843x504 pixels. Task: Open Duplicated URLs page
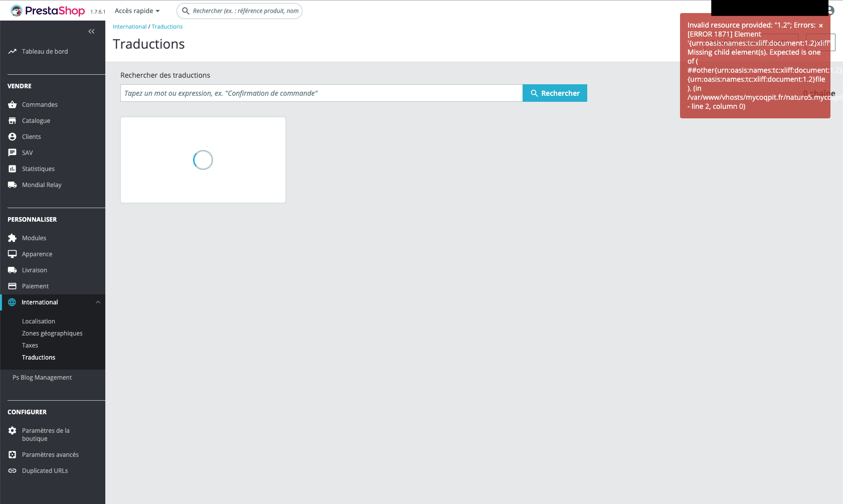(x=45, y=470)
